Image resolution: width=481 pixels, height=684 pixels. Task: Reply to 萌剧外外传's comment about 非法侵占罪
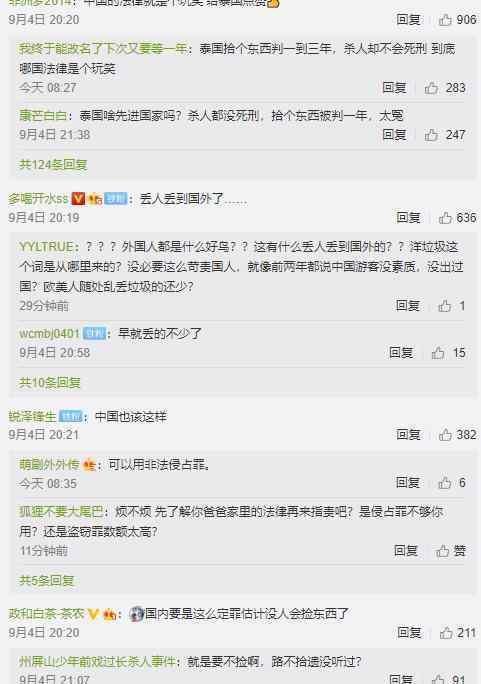coord(407,482)
